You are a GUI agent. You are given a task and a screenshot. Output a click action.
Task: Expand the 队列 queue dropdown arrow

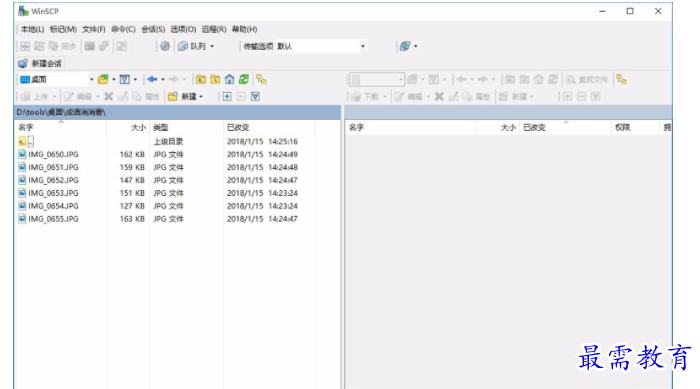(212, 46)
